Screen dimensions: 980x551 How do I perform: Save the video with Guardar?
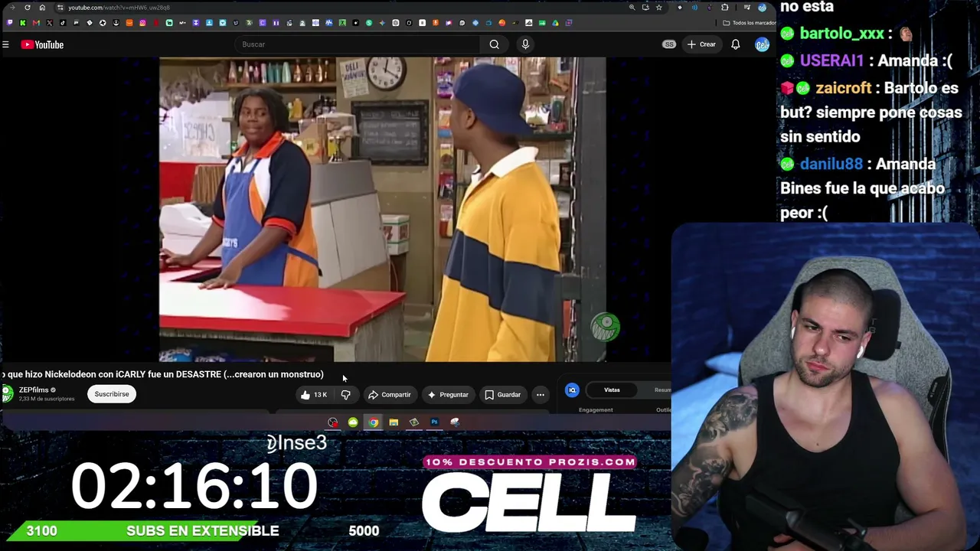tap(503, 395)
